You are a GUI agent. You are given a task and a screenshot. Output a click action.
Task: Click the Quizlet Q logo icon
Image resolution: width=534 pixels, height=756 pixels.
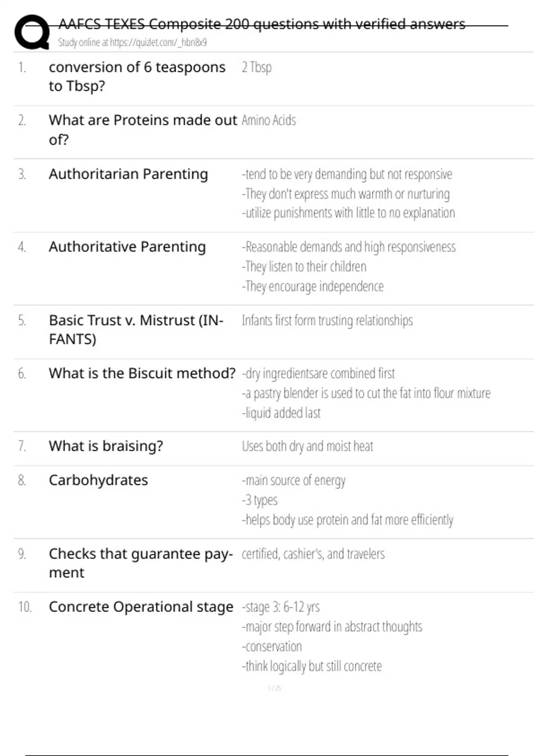coord(32,32)
